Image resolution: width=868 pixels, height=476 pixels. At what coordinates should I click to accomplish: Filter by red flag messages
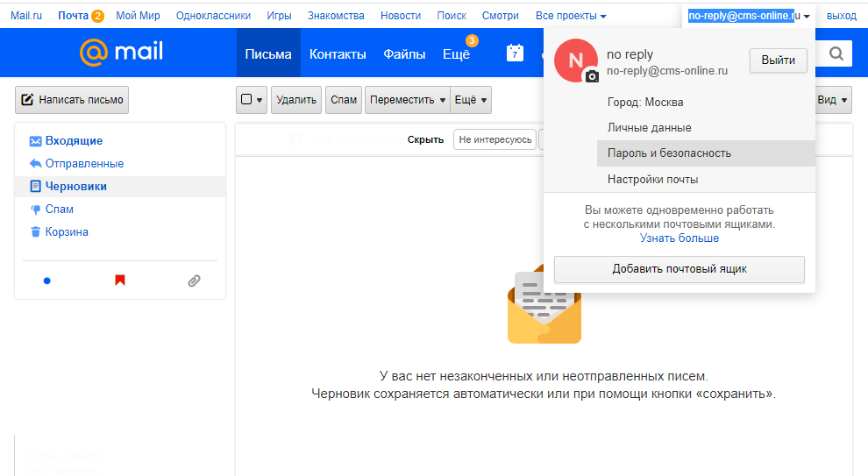119,280
